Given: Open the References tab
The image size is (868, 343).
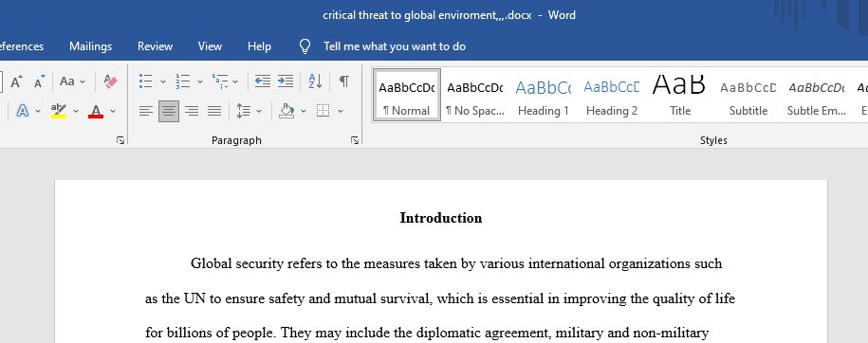Looking at the screenshot, I should 21,46.
